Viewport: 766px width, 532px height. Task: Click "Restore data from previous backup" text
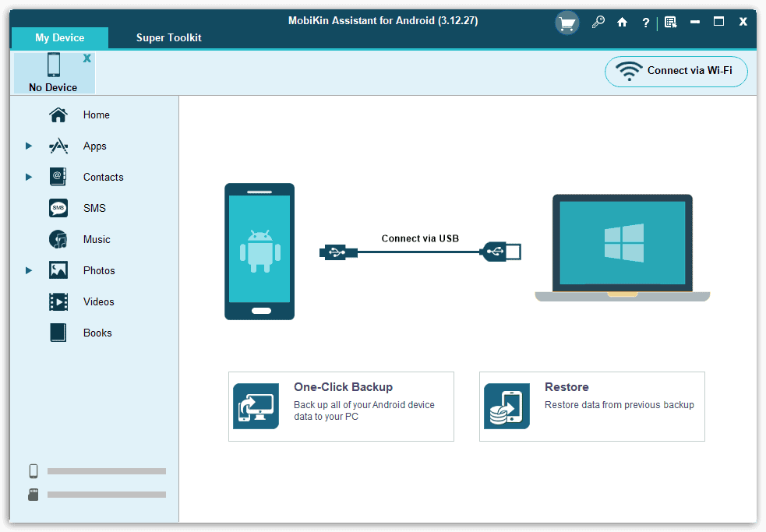tap(619, 405)
